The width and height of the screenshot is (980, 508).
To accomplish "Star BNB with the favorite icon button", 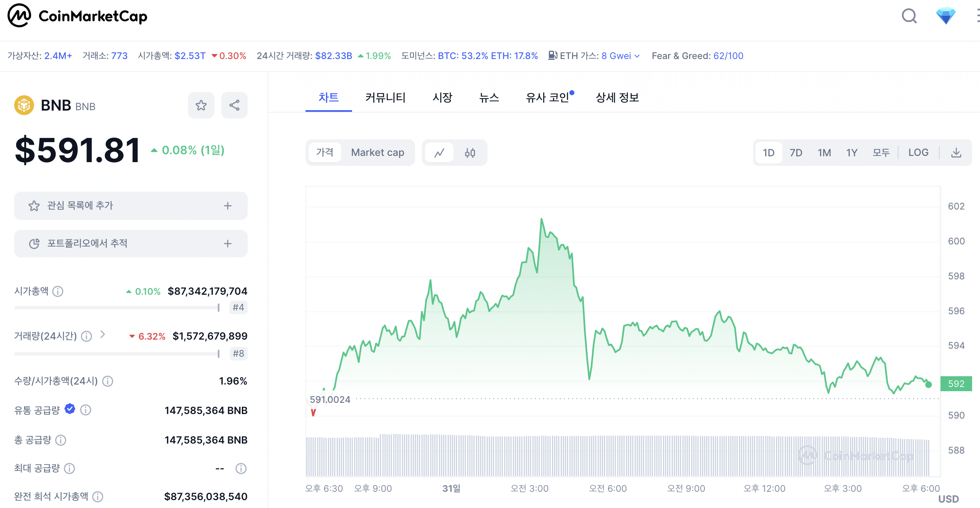I will (201, 105).
